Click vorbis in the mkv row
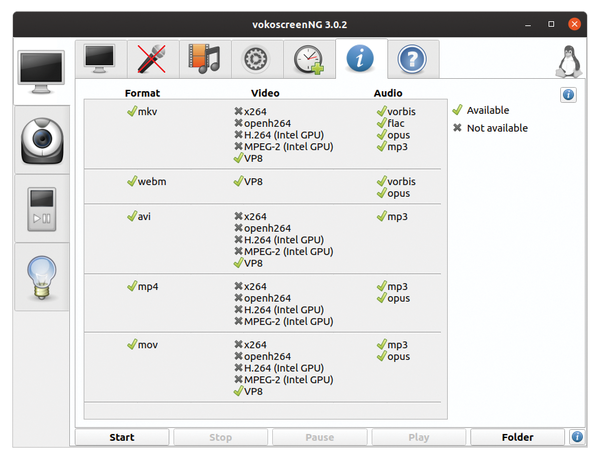Screen dimensions: 600x460 (396, 111)
